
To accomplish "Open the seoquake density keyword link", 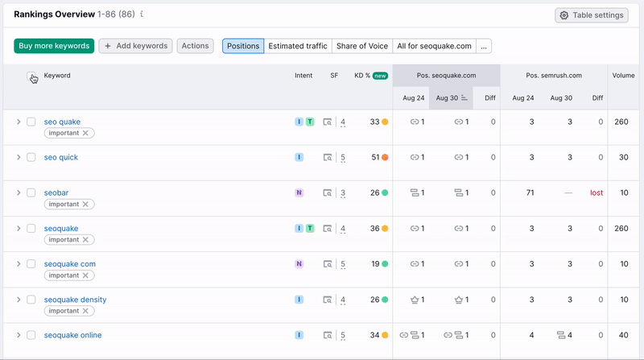I will [75, 300].
